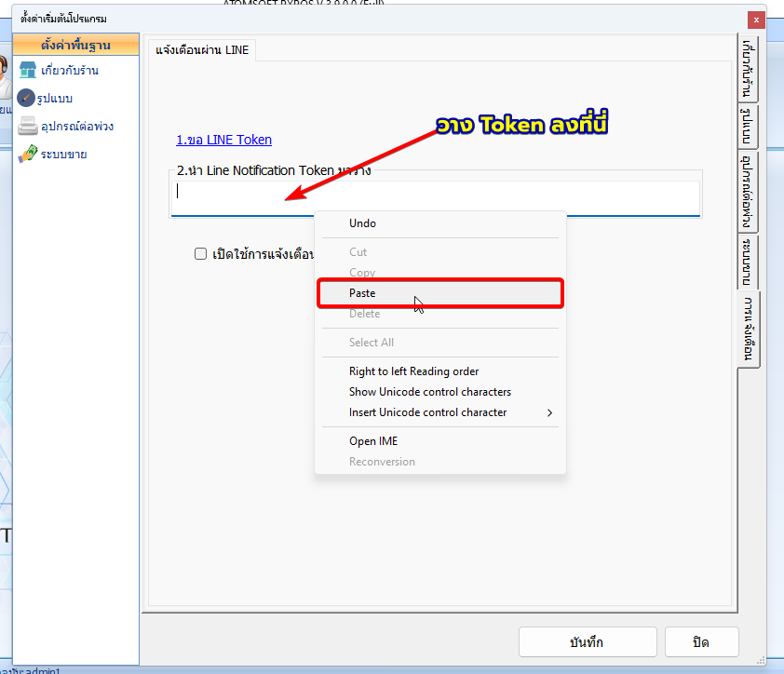Expand Insert Unicode control character submenu

click(x=440, y=412)
